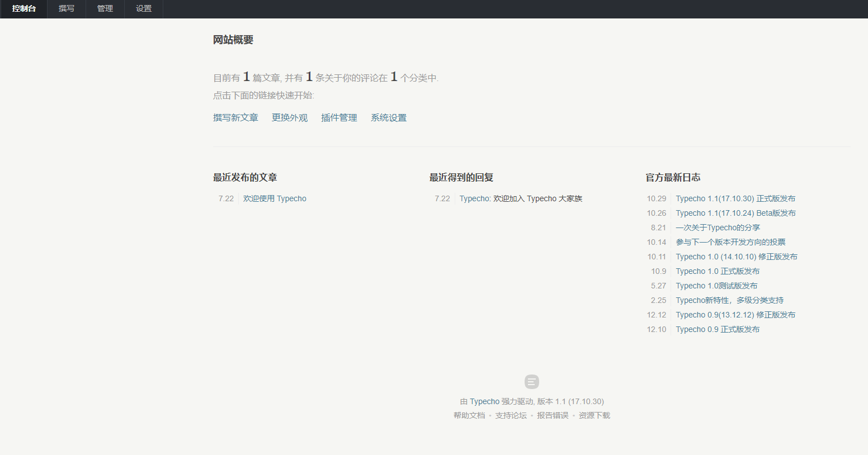Image resolution: width=868 pixels, height=455 pixels.
Task: Open Typecho 1.1(17.10.24) Beta版发布 entry
Action: tap(735, 213)
